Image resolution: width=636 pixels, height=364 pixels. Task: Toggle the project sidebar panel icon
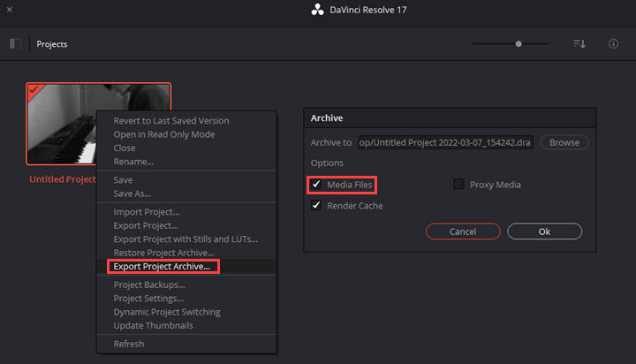(x=15, y=44)
